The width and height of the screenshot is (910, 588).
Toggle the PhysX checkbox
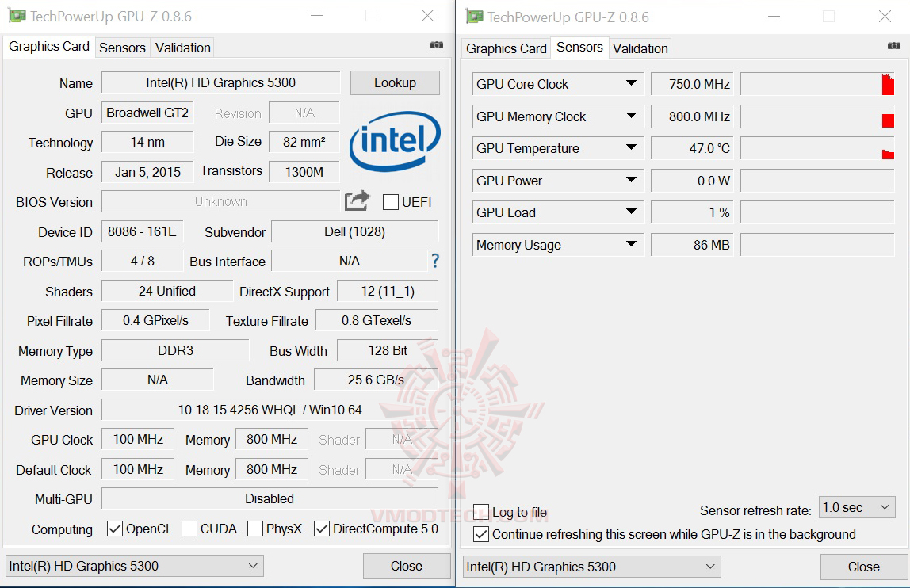tap(254, 529)
